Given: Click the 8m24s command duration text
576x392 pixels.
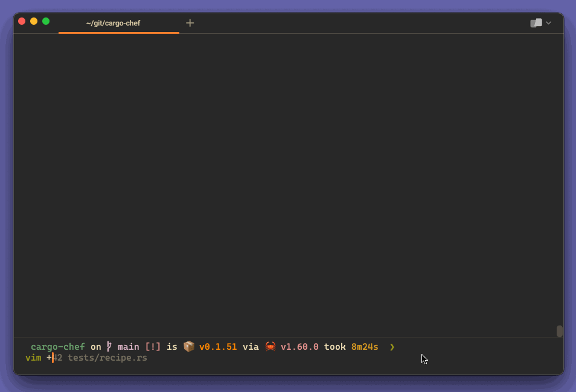Looking at the screenshot, I should point(365,347).
